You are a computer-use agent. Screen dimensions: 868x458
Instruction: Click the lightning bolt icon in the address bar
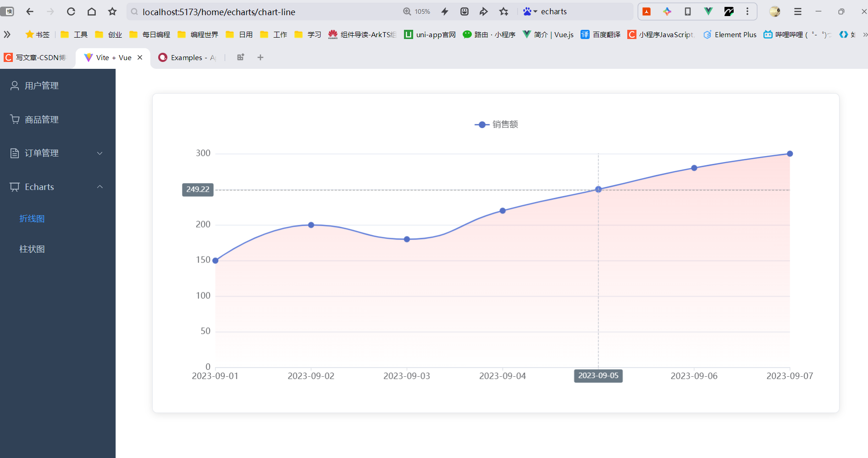click(x=445, y=11)
